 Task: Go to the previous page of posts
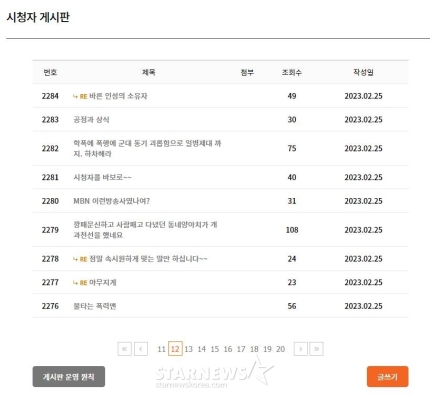pyautogui.click(x=141, y=349)
